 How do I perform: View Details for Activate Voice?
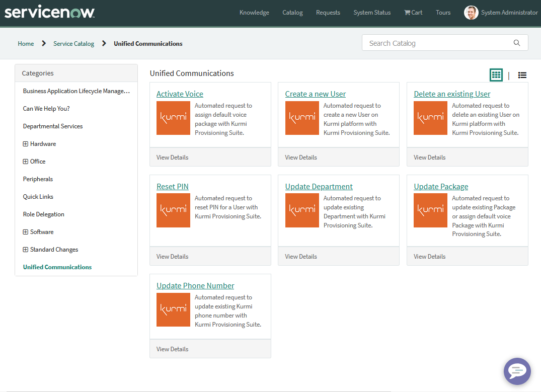click(x=172, y=158)
